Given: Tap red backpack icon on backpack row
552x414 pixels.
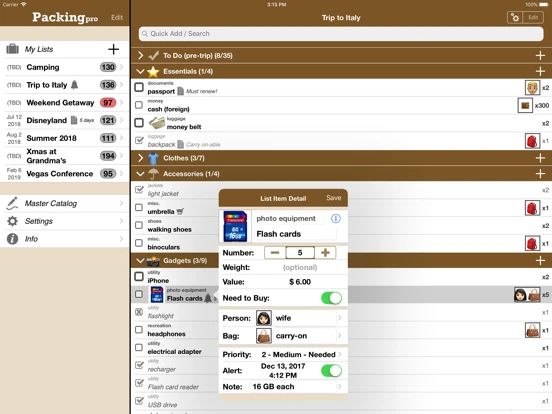Looking at the screenshot, I should click(x=532, y=141).
